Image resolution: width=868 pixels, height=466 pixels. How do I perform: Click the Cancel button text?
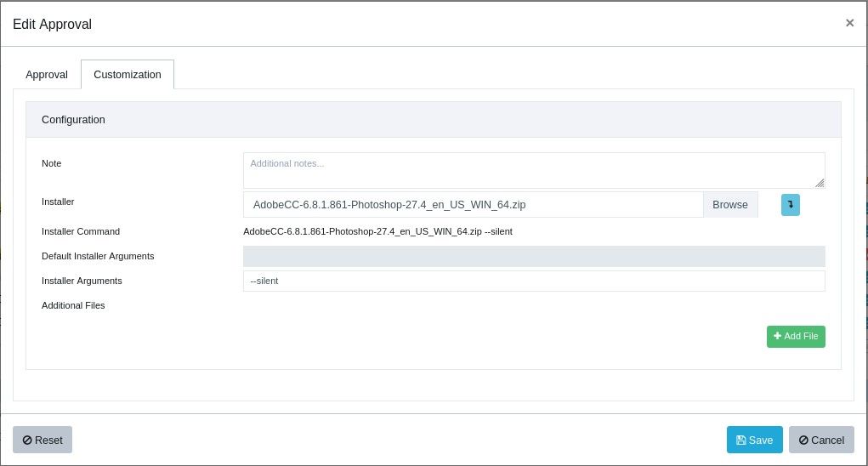[x=827, y=440]
